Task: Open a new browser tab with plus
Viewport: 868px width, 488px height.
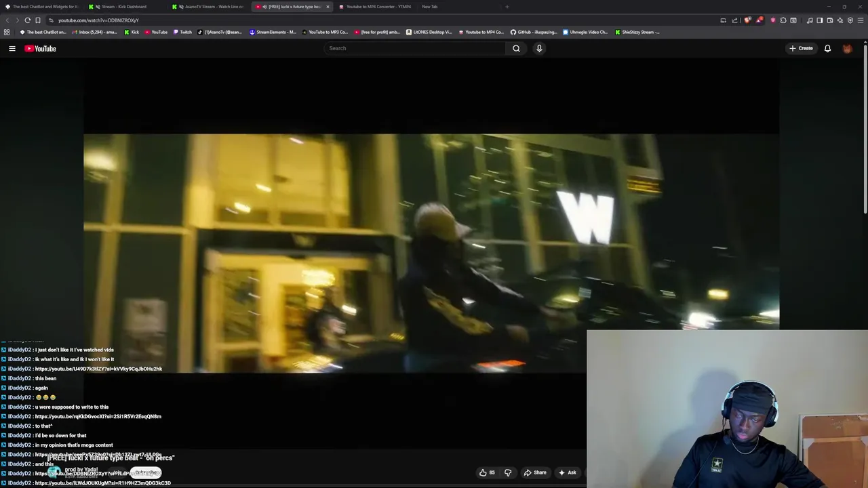Action: (507, 7)
